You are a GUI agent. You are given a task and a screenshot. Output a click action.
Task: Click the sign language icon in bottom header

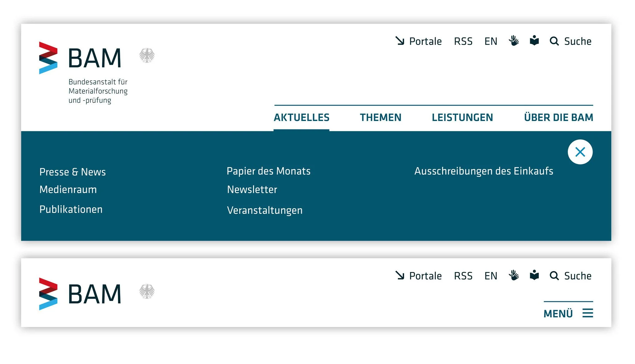coord(514,275)
